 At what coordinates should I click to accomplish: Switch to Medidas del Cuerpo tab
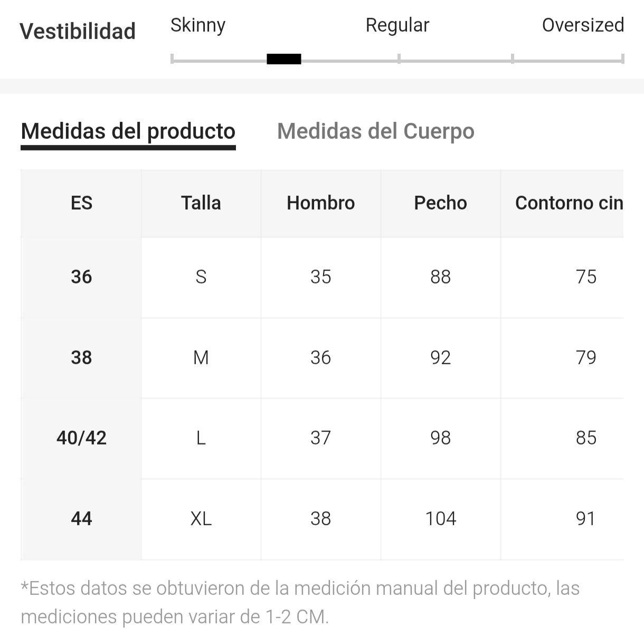(375, 131)
